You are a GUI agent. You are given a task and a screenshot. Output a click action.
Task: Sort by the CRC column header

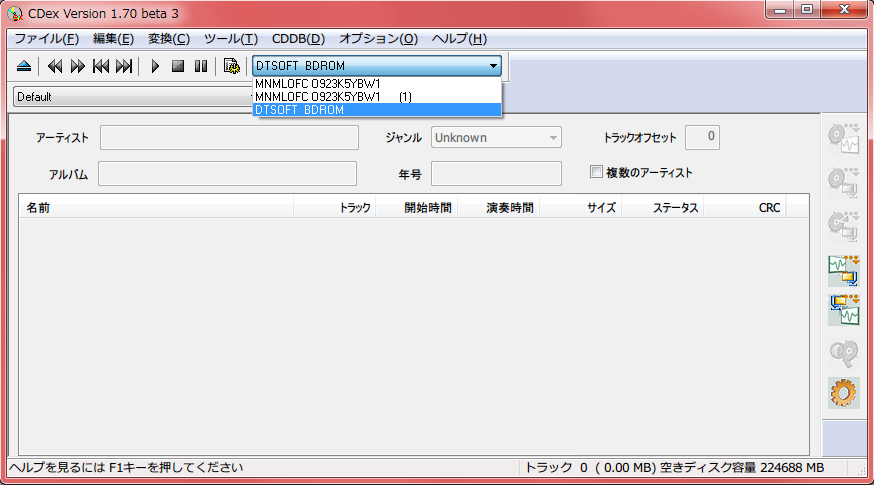(744, 207)
